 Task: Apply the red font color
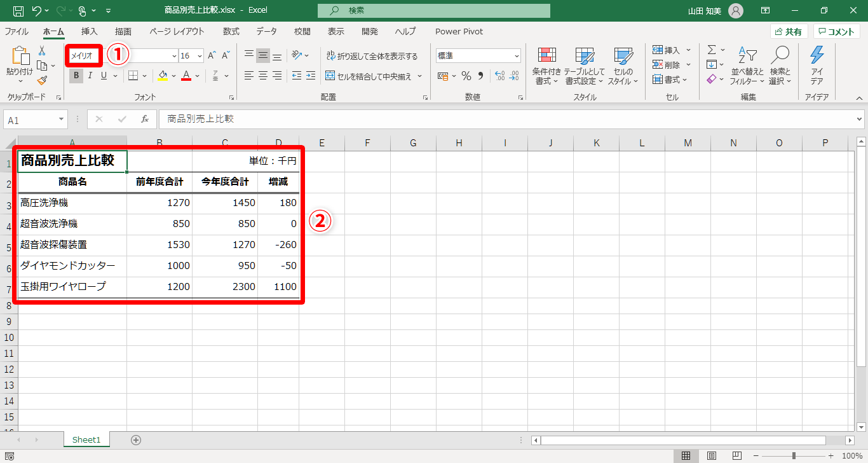(x=186, y=76)
